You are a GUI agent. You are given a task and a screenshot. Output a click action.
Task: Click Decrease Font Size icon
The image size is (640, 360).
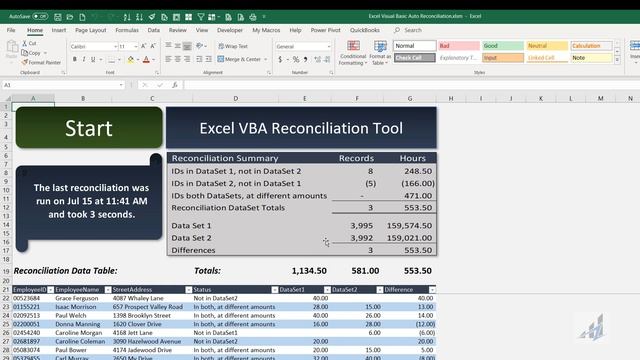coord(153,46)
